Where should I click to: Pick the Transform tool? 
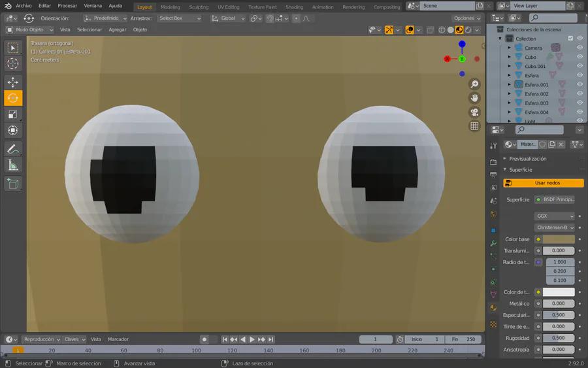pyautogui.click(x=13, y=130)
